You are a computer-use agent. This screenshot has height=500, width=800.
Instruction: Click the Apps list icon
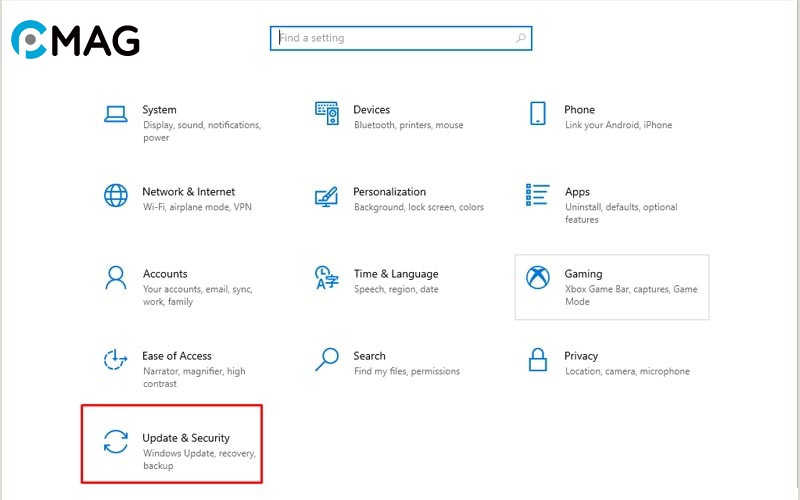(x=538, y=194)
